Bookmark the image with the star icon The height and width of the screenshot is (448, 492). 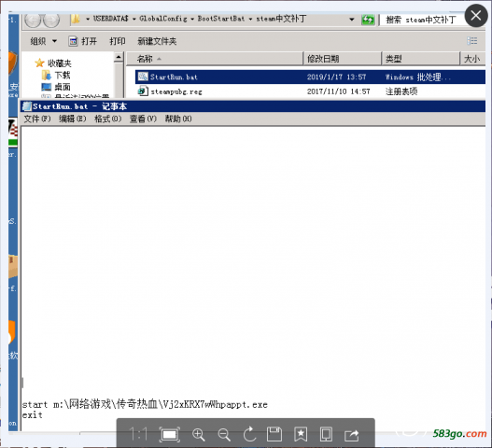point(301,435)
